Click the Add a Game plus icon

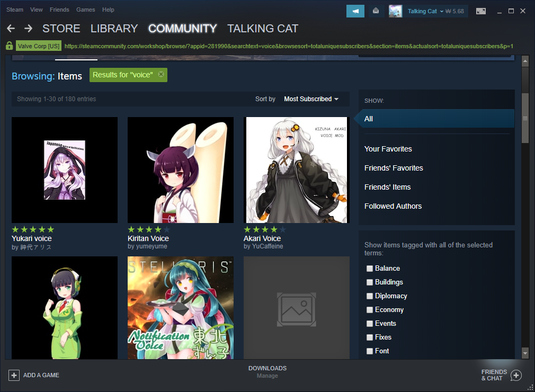(14, 375)
